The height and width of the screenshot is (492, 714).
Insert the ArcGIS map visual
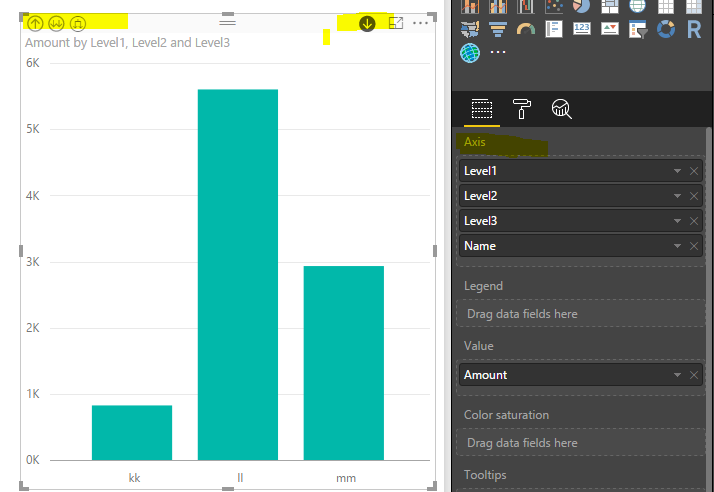click(x=469, y=53)
